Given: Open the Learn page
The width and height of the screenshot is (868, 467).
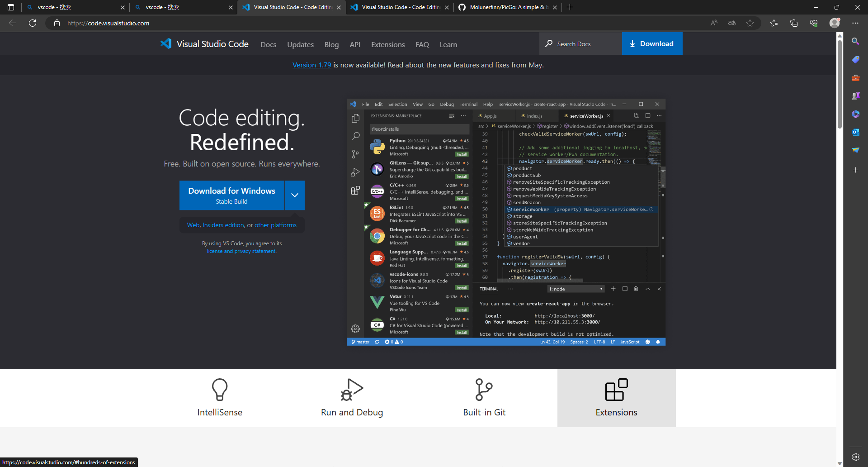Looking at the screenshot, I should coord(448,44).
